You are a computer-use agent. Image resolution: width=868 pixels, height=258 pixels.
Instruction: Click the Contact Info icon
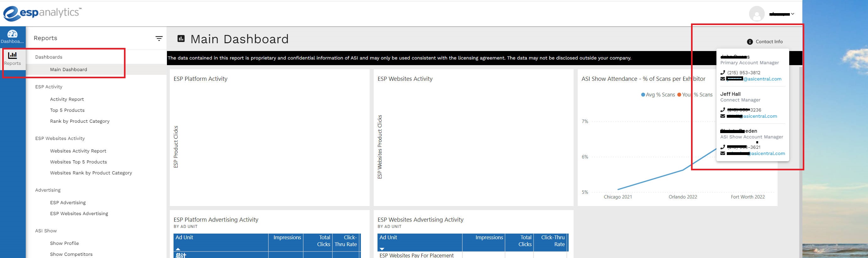(749, 42)
